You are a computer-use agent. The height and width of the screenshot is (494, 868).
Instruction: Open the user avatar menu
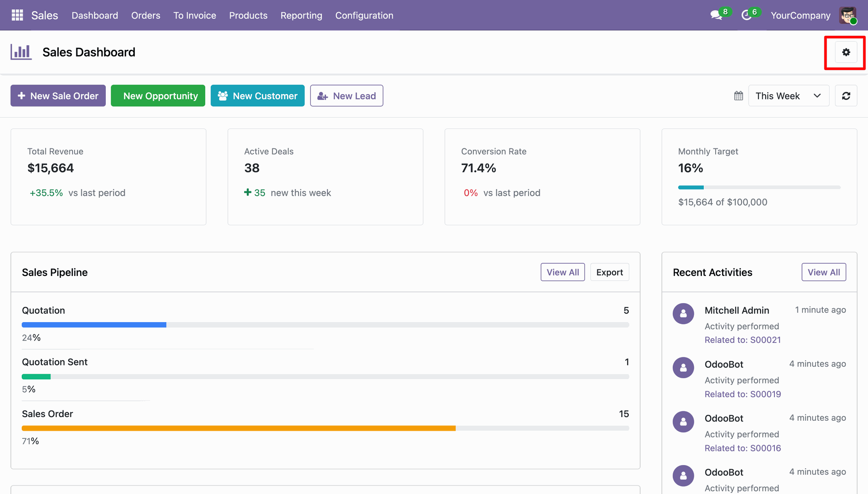pyautogui.click(x=848, y=15)
